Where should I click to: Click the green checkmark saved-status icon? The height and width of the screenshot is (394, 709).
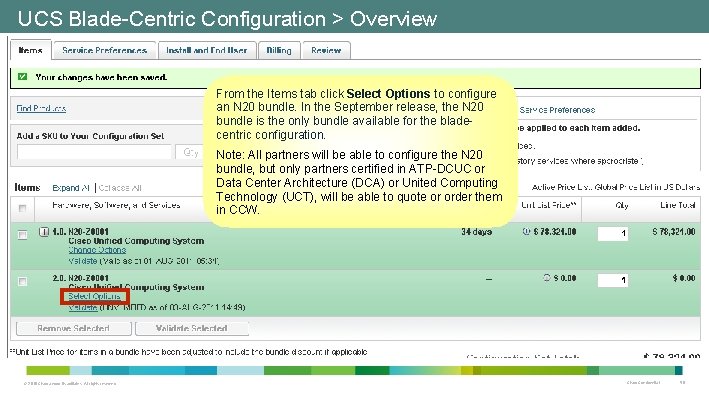point(22,76)
